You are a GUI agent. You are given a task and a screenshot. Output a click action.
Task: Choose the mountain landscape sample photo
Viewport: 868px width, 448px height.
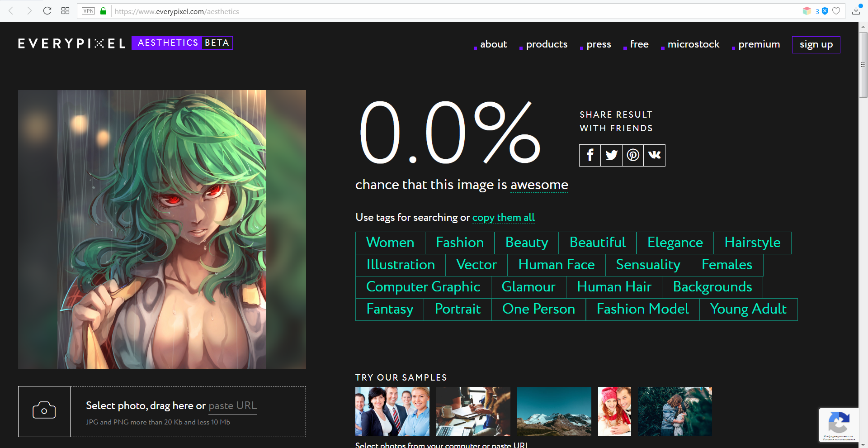(x=554, y=411)
